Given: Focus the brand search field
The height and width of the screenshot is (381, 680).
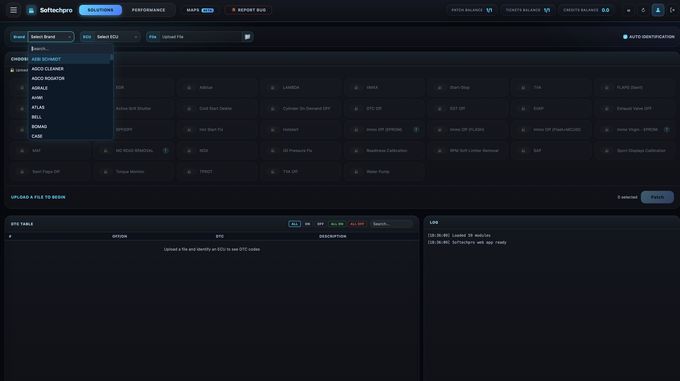Looking at the screenshot, I should pyautogui.click(x=71, y=49).
